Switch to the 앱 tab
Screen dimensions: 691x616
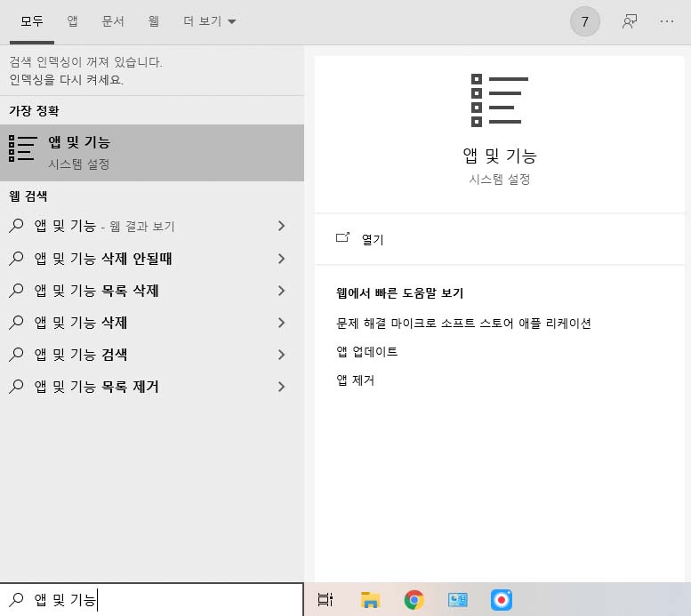coord(72,21)
